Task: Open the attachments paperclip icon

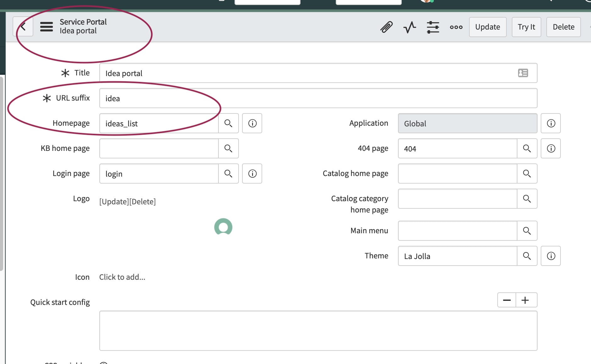Action: point(386,27)
